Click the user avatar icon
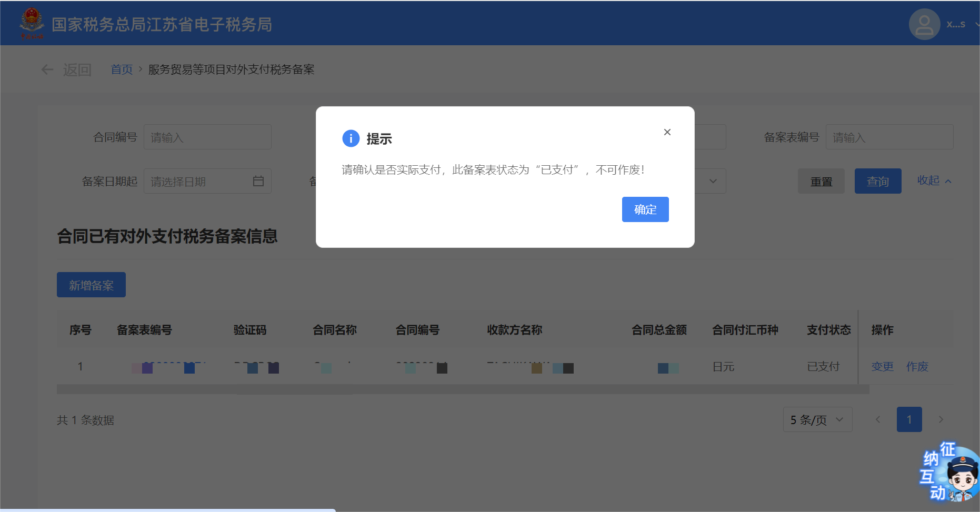980x512 pixels. pos(924,24)
